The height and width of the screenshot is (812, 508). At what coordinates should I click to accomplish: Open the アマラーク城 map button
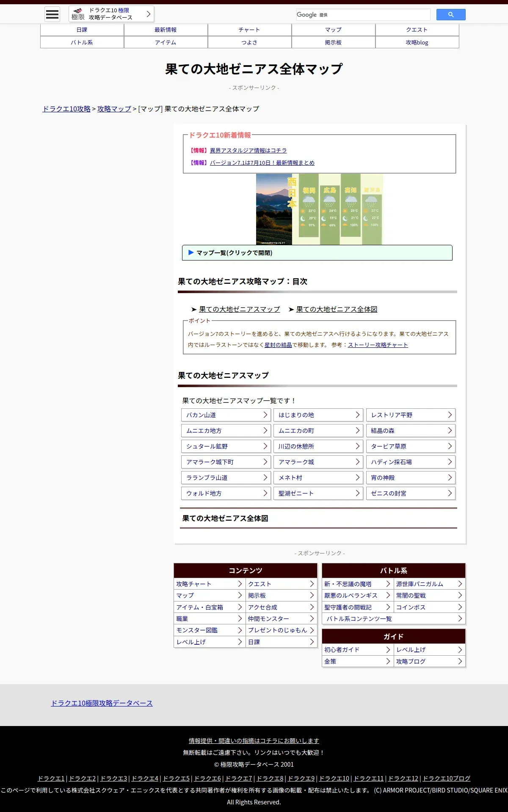click(318, 462)
